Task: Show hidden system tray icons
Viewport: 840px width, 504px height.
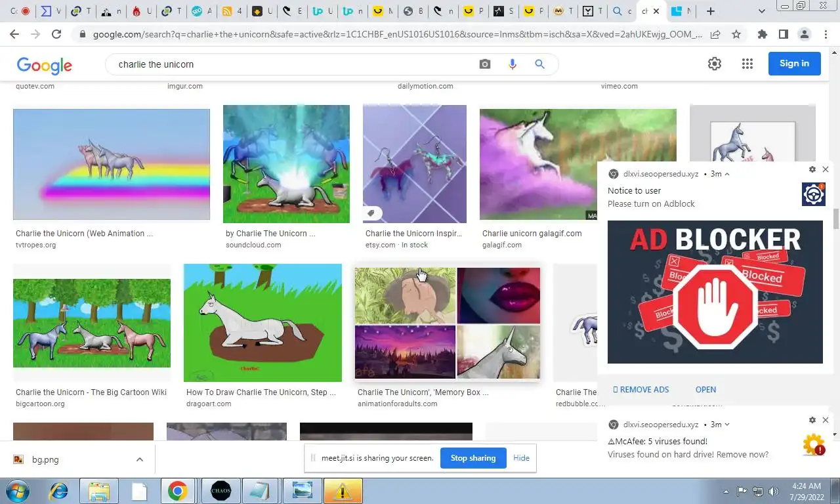Action: tap(726, 491)
